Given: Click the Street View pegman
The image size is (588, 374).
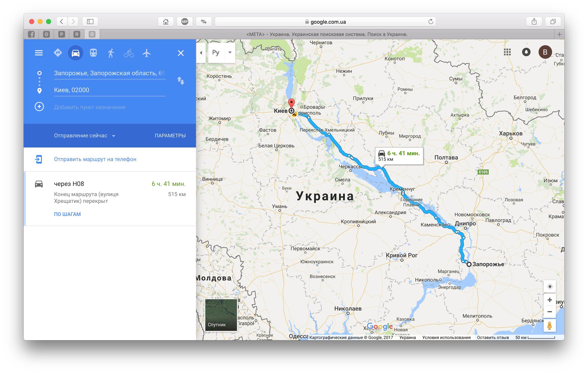Looking at the screenshot, I should pos(550,326).
